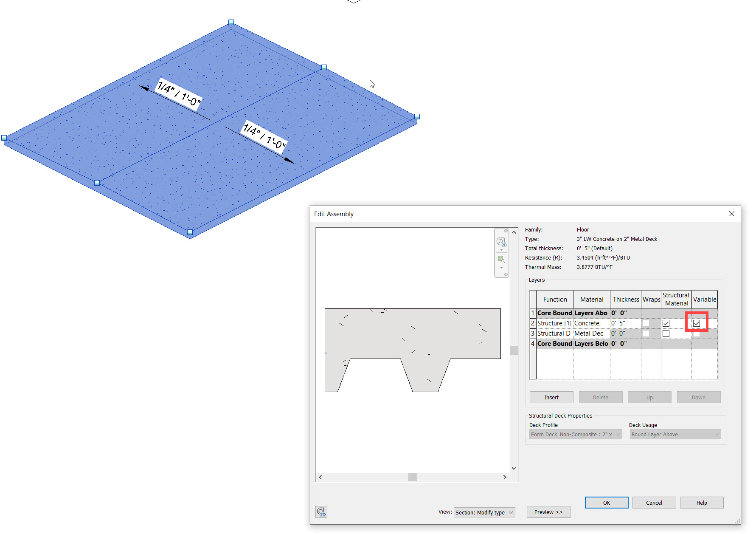Open the Deck Usage dropdown Bound Layer Above
This screenshot has height=534, width=756.
pos(716,434)
